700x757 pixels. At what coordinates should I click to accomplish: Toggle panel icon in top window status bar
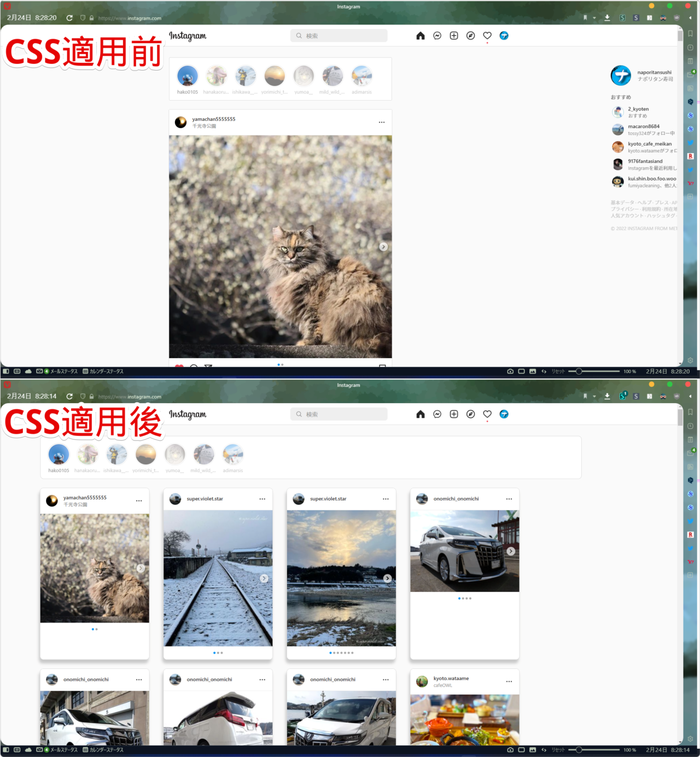[x=6, y=371]
